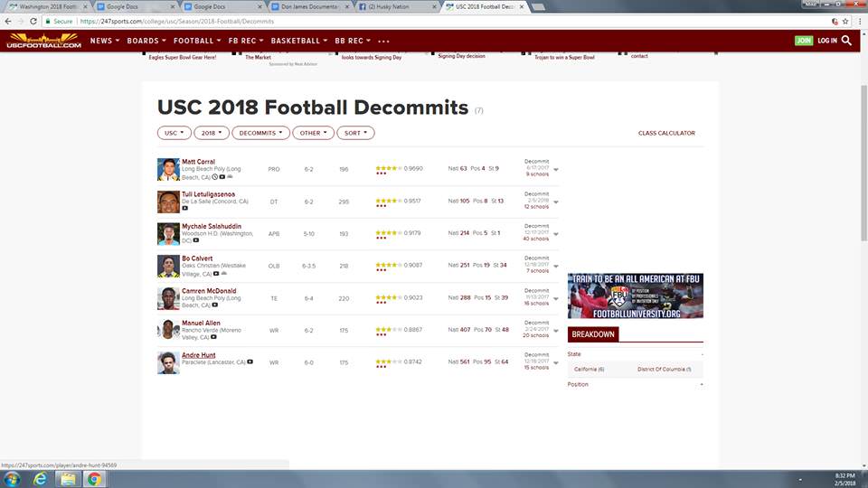Expand Bo Calvert decommit details arrow
Image resolution: width=868 pixels, height=488 pixels.
point(556,266)
